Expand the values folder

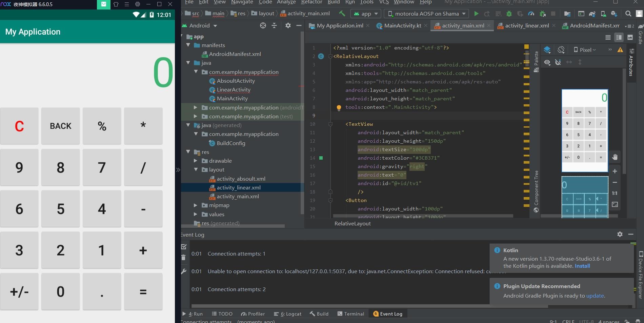(x=196, y=214)
